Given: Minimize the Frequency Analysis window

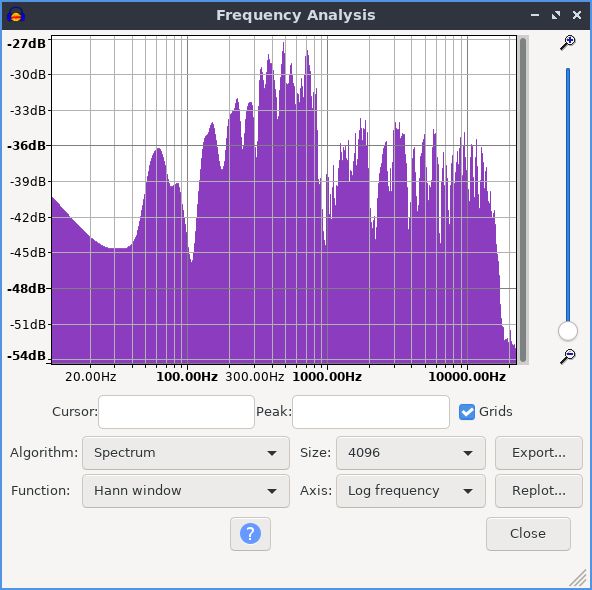Looking at the screenshot, I should coord(535,15).
